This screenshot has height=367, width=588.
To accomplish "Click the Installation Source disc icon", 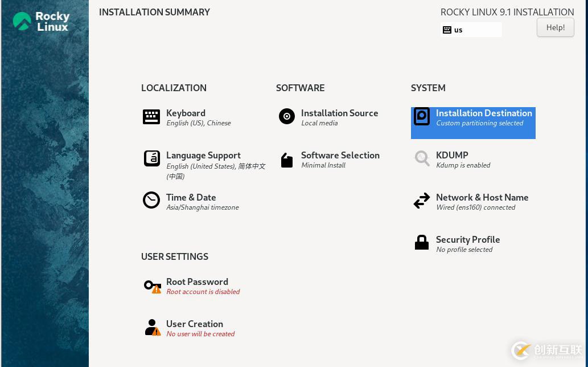I will (287, 116).
